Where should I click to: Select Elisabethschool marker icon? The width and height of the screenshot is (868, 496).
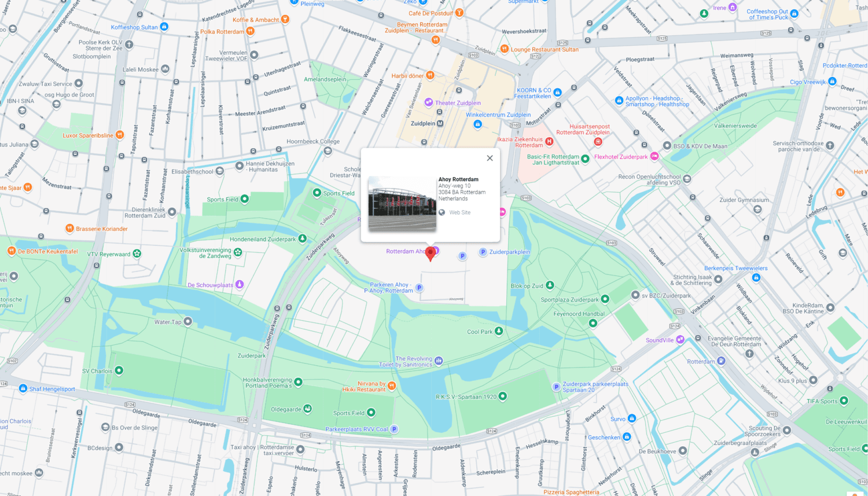tap(220, 171)
